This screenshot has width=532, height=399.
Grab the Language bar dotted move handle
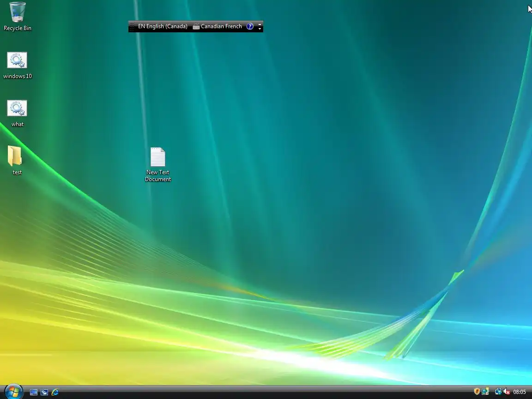(132, 26)
